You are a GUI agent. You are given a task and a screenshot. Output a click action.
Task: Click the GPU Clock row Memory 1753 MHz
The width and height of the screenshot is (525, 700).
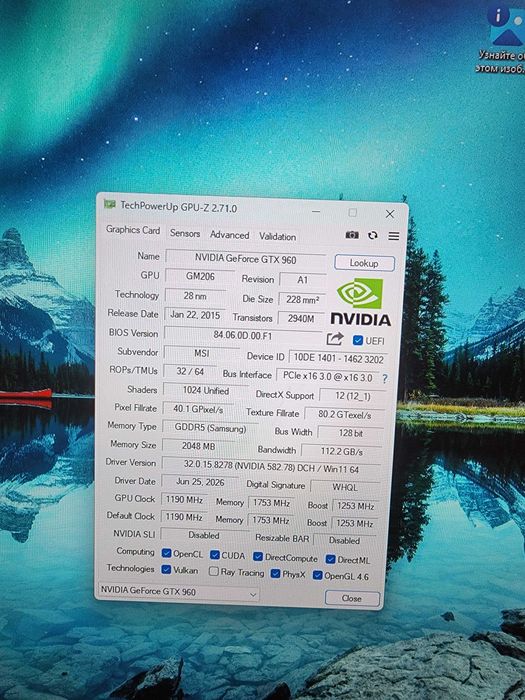tap(271, 503)
